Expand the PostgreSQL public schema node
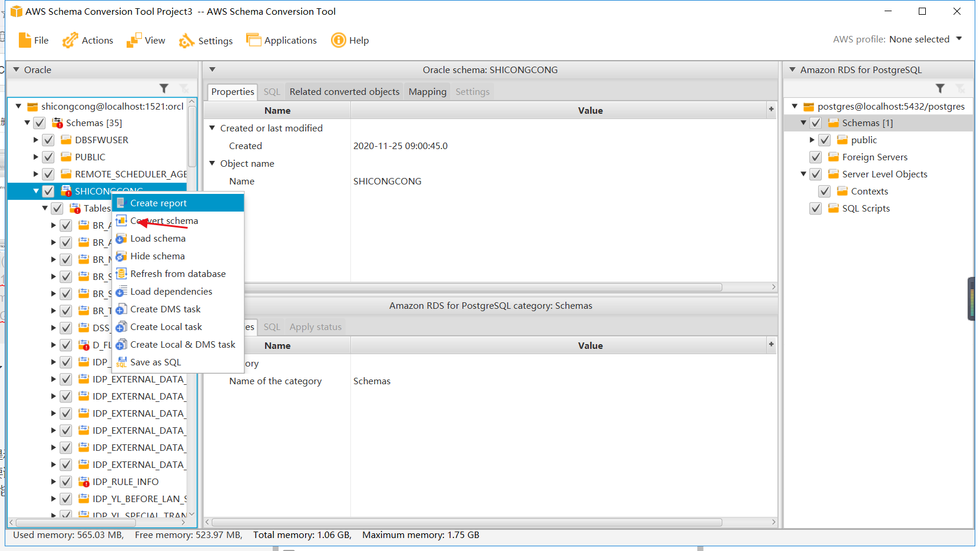This screenshot has width=980, height=551. [812, 140]
